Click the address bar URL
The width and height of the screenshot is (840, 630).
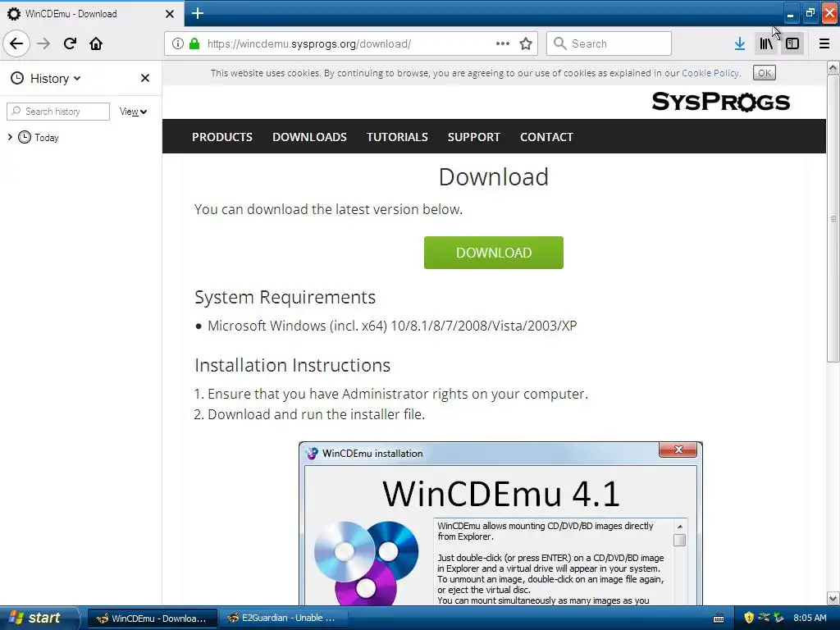point(309,43)
